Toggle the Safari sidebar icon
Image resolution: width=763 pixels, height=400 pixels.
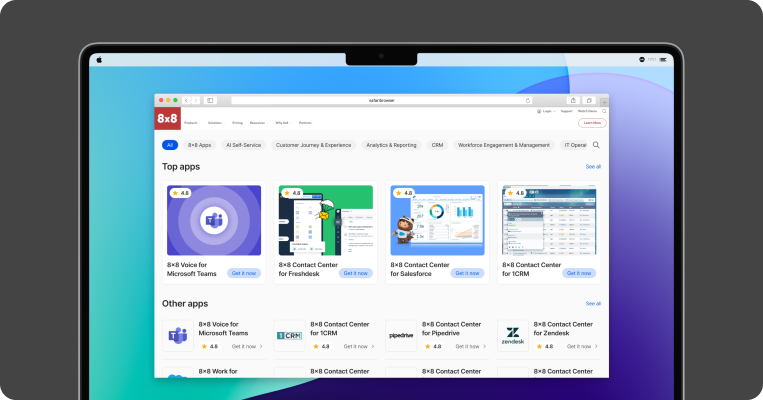[210, 100]
